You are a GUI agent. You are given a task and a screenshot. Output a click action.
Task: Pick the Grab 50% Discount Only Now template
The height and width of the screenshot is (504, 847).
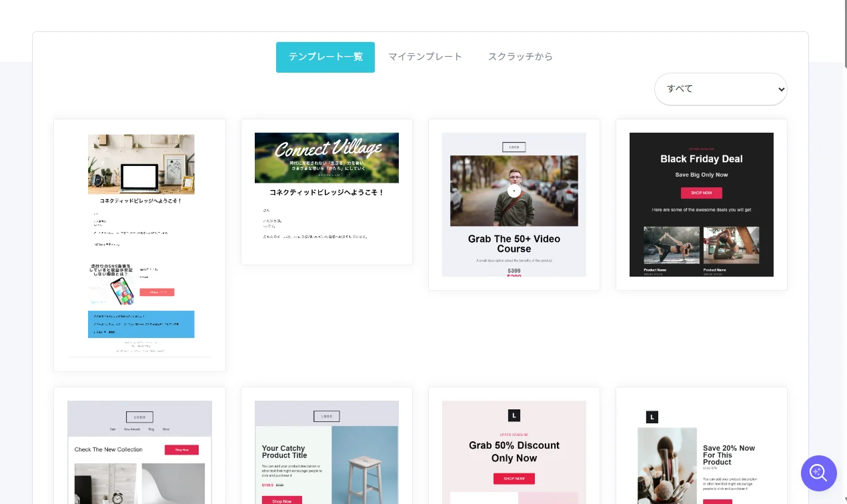point(514,445)
